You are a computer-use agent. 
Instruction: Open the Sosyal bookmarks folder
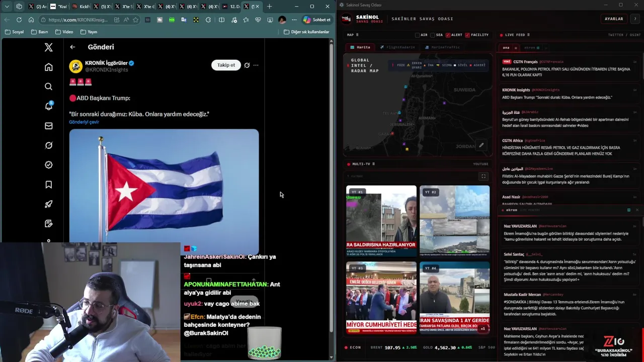(x=14, y=32)
